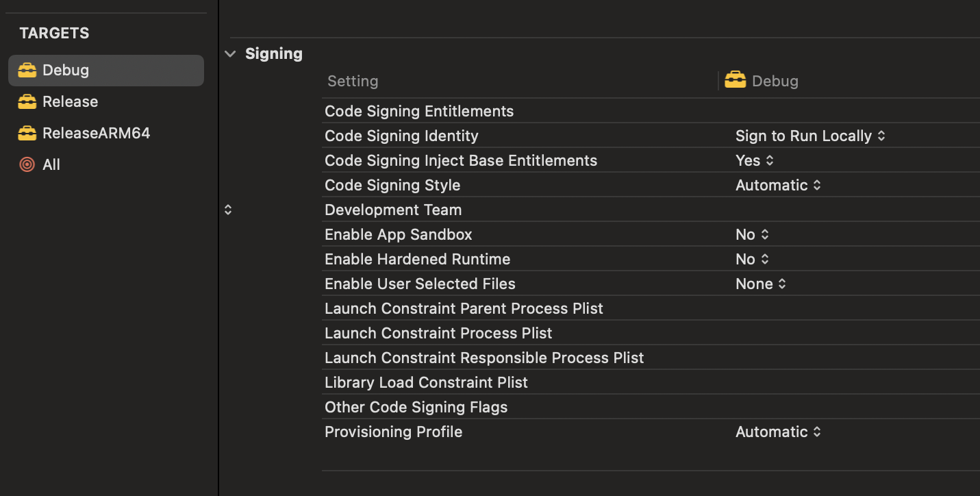980x496 pixels.
Task: Click the Release target toolbox icon
Action: [x=27, y=101]
